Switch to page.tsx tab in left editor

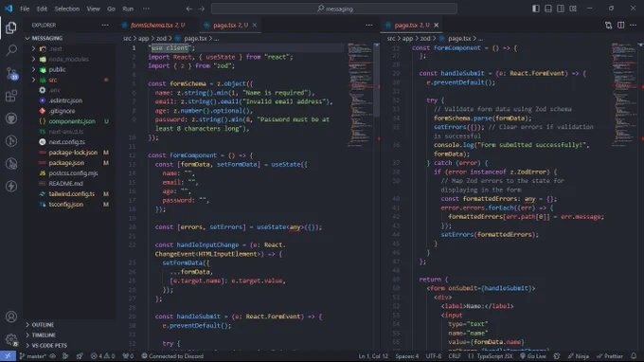(x=230, y=25)
